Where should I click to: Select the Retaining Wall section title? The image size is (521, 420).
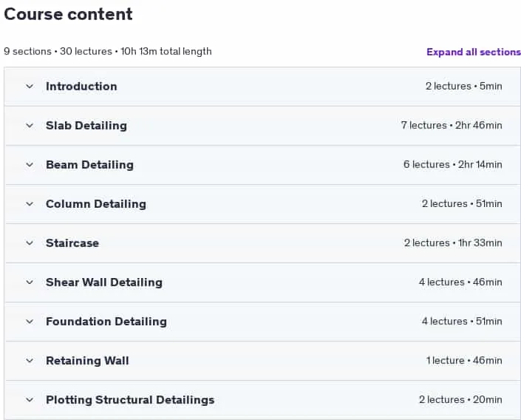(87, 361)
